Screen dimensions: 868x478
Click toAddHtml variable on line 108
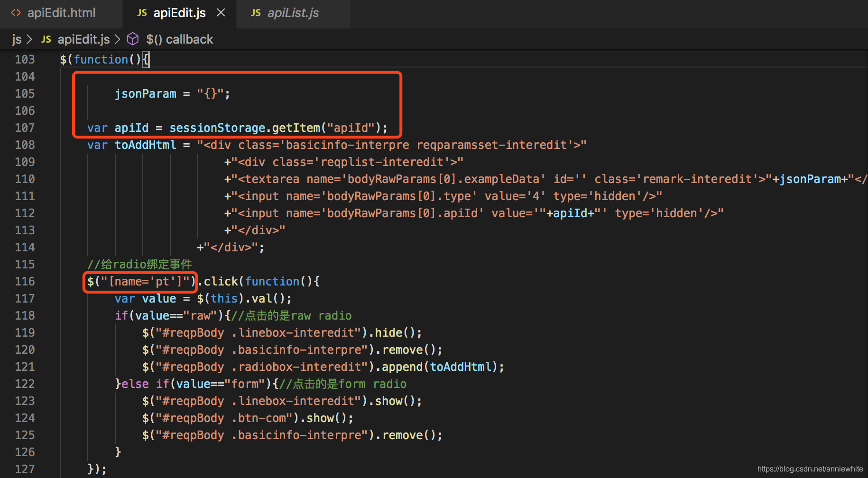(145, 145)
